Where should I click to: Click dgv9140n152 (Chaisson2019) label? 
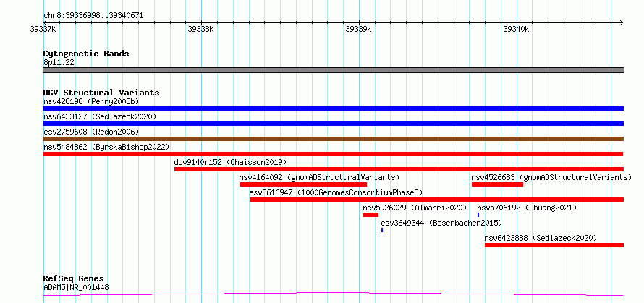pos(230,162)
